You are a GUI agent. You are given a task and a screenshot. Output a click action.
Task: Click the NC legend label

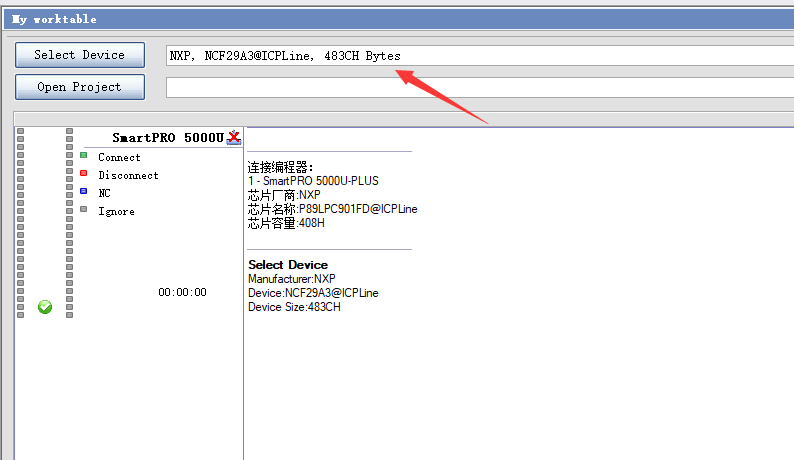104,193
